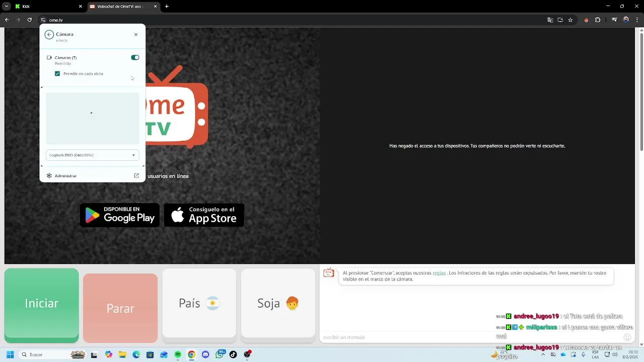Open the Windows Start menu

(10, 354)
